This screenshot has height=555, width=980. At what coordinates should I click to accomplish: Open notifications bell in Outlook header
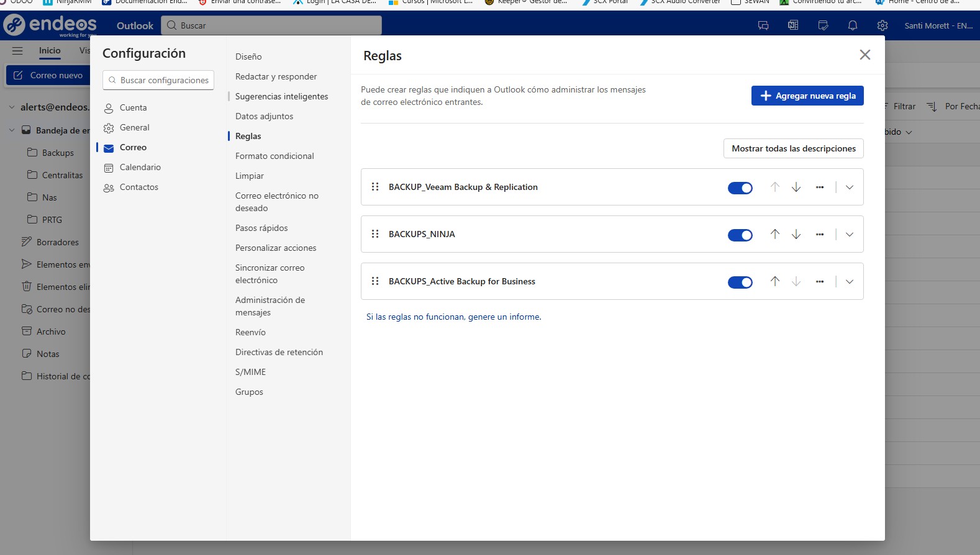point(852,25)
